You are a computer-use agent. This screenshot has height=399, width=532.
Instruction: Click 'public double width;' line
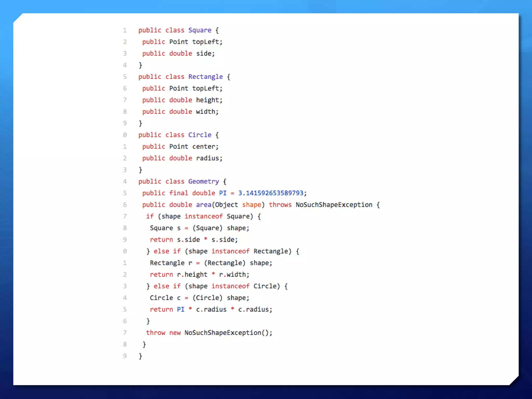coord(180,112)
